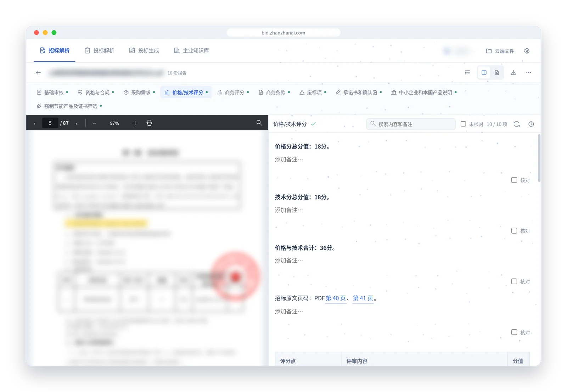This screenshot has height=392, width=567.
Task: Check 核对 for 招标原文页码 item
Action: click(514, 332)
